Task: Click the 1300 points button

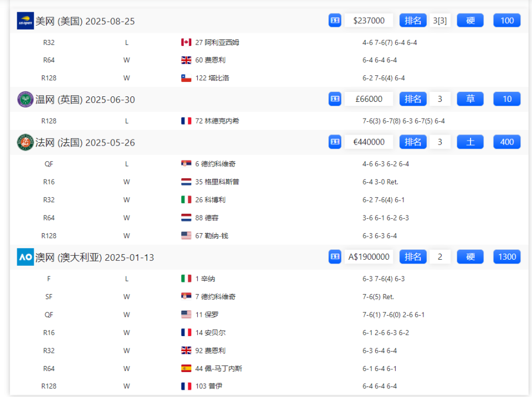Action: [507, 257]
